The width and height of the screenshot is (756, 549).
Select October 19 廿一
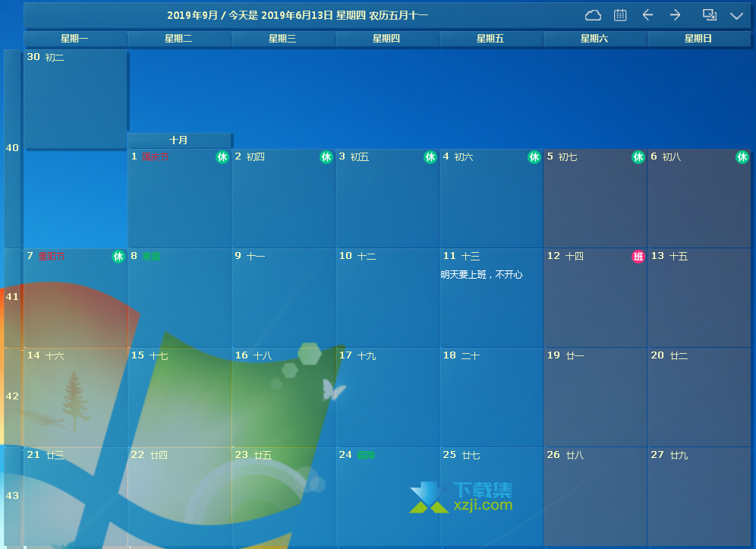pyautogui.click(x=595, y=398)
